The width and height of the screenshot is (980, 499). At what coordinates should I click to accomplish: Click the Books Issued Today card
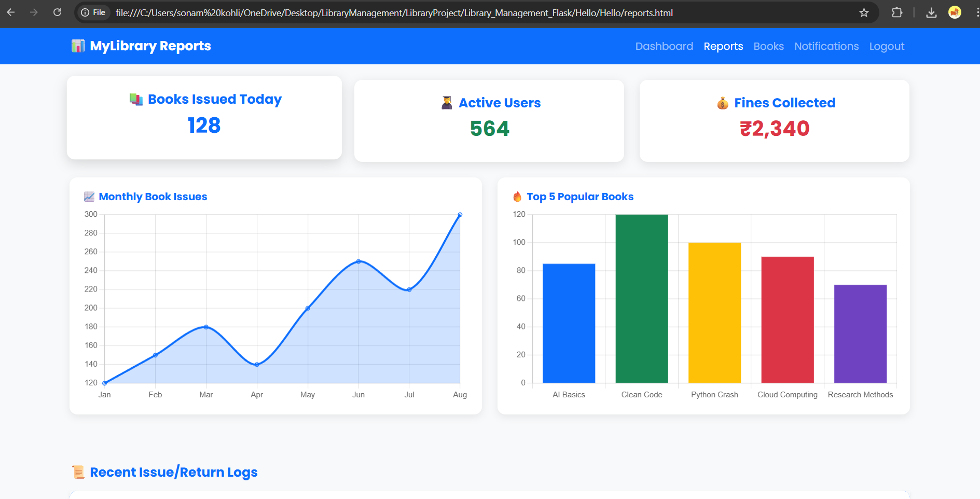pos(204,118)
